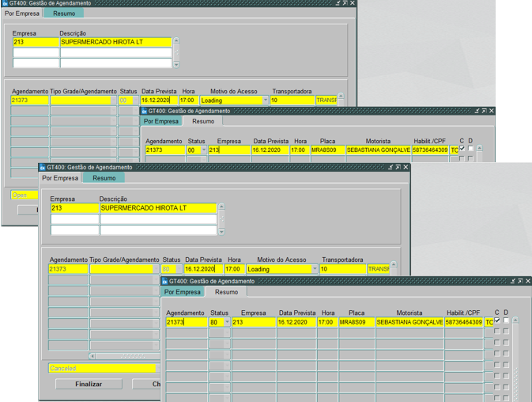Screen dimensions: 532x402
Task: Check third-row C checkbox in status 80 Resumo window
Action: (497, 342)
